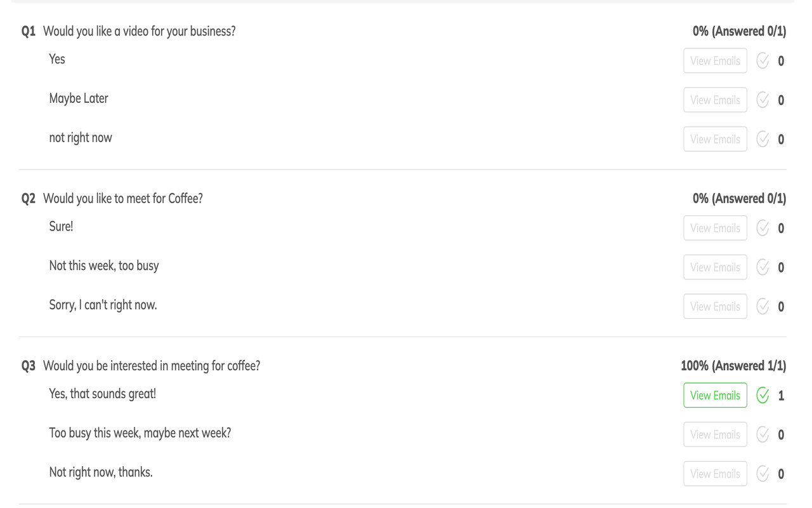Click View Emails for Too busy this week
This screenshot has width=812, height=508.
pos(715,435)
